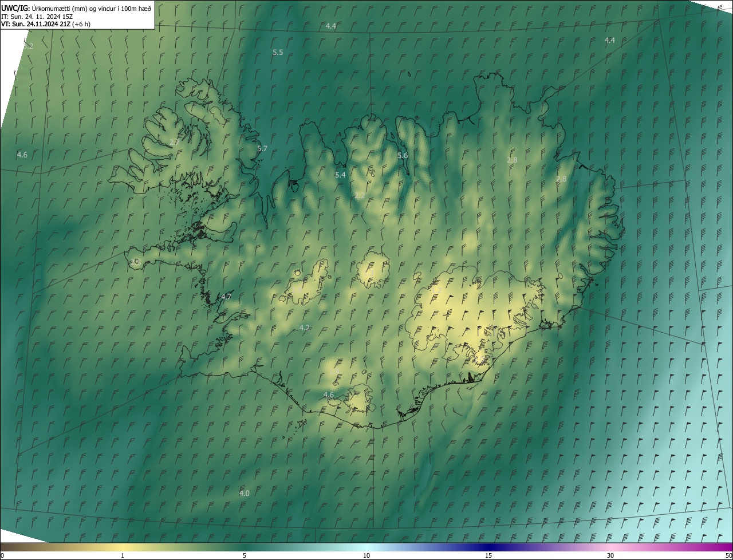Screen dimensions: 733x560
Task: Click the map title 'UWC/IG: Úrkomumætti (mm)' text
Action: [45, 8]
